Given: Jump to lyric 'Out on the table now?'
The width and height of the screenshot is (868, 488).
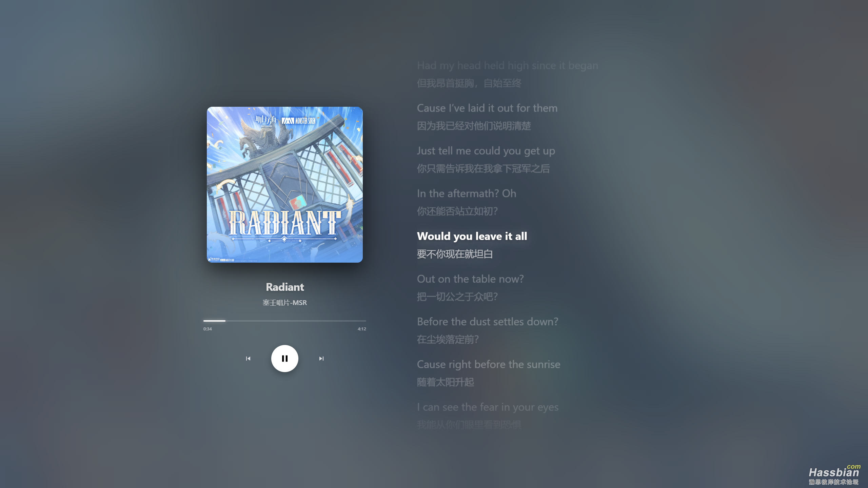Looking at the screenshot, I should pyautogui.click(x=470, y=279).
